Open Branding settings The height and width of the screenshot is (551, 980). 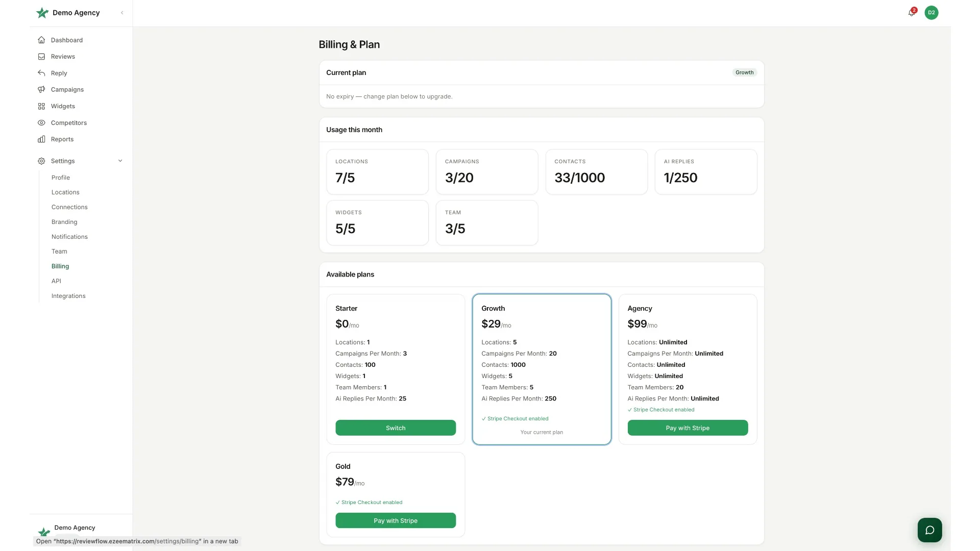tap(64, 222)
